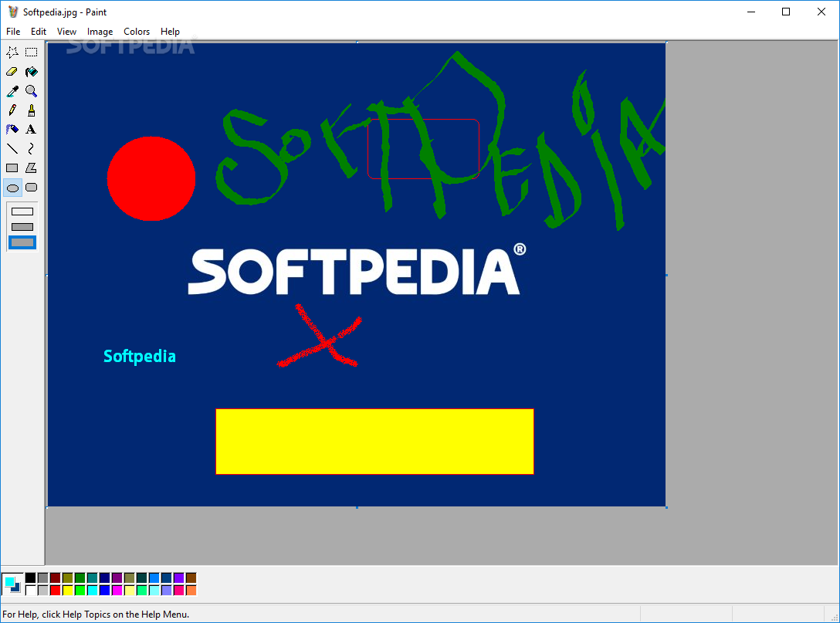Pick the Fill With Color bucket tool
The width and height of the screenshot is (840, 623).
[x=32, y=71]
